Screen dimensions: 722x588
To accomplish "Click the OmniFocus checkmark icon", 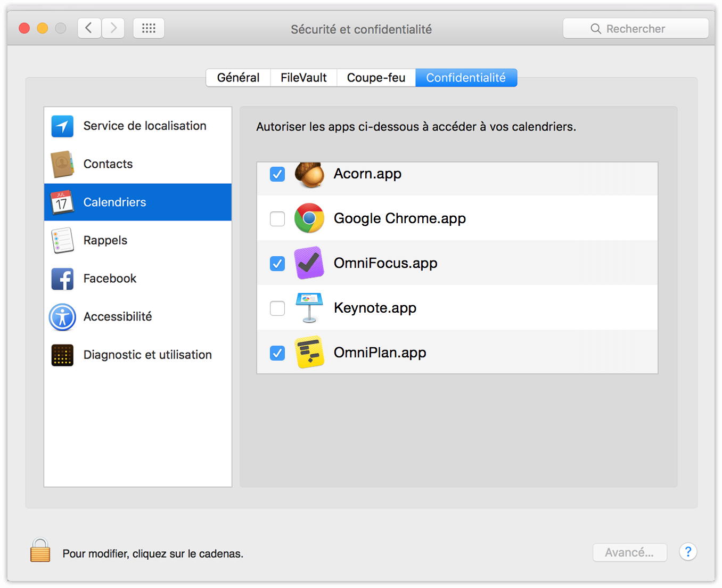I will pyautogui.click(x=309, y=263).
